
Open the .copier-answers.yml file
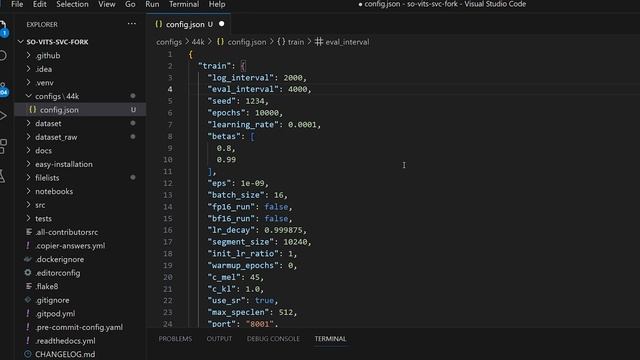(70, 246)
